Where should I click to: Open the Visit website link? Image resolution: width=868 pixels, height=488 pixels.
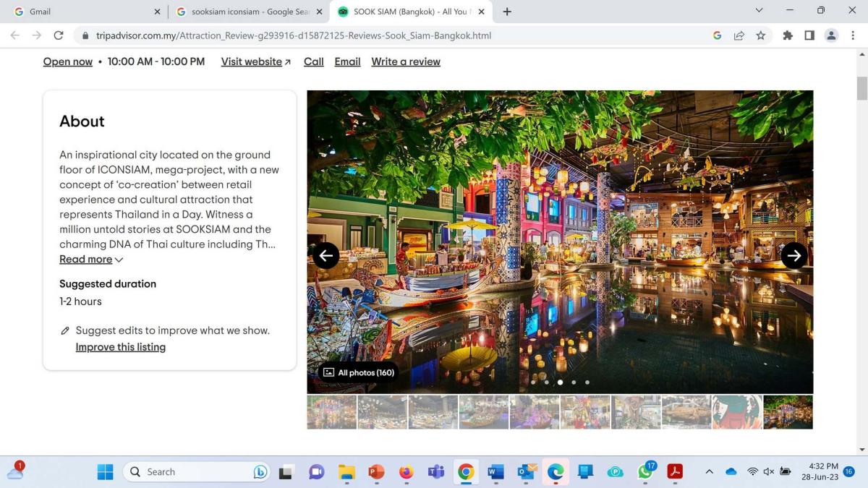click(256, 61)
